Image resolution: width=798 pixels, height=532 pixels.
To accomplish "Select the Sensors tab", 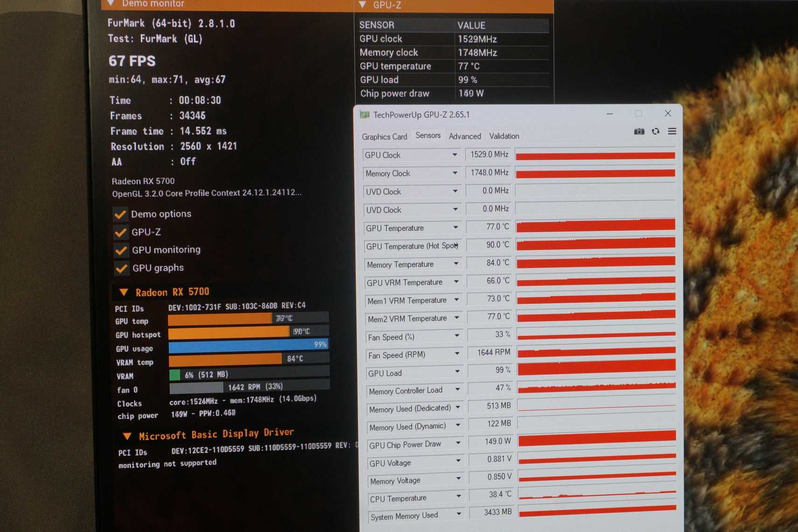I will [x=428, y=135].
